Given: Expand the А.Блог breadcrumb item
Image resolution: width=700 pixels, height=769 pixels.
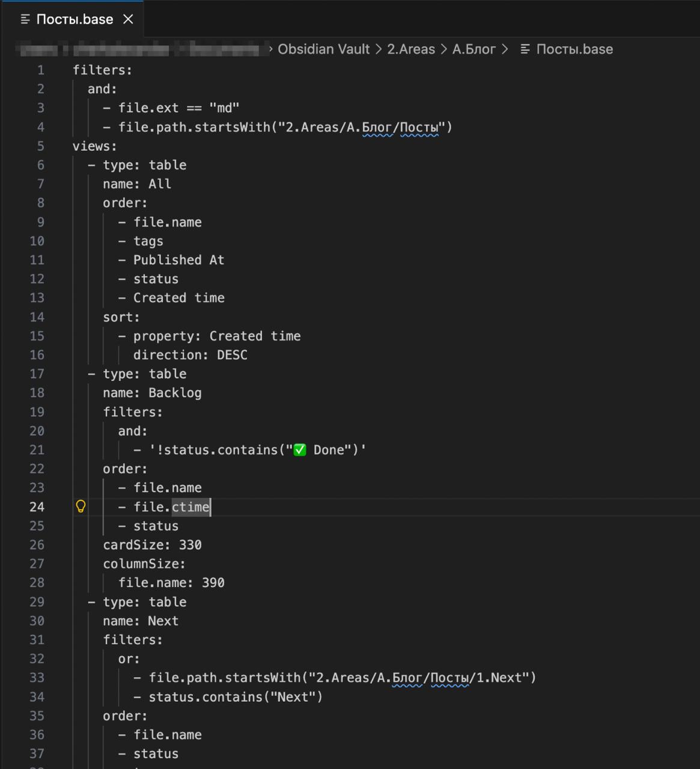Looking at the screenshot, I should [473, 49].
